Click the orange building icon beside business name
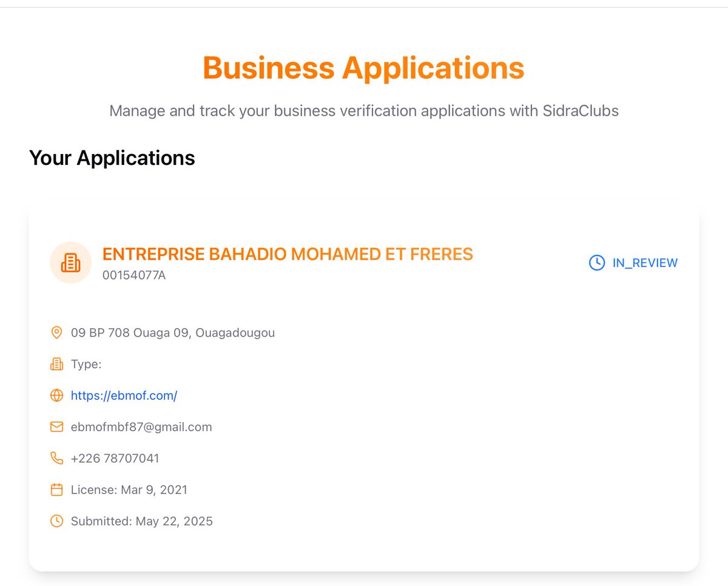The image size is (728, 586). pos(70,263)
